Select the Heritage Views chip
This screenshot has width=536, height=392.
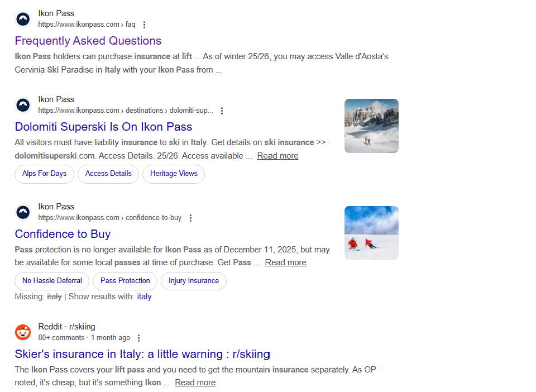[x=174, y=174]
